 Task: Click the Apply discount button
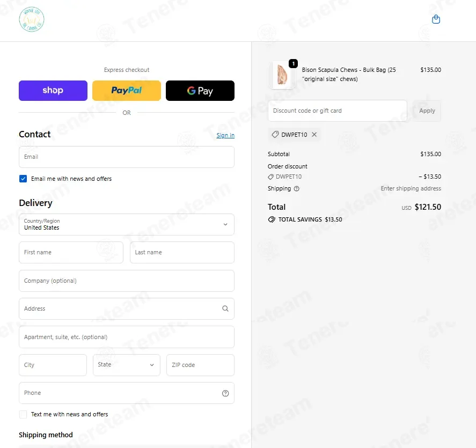click(427, 111)
